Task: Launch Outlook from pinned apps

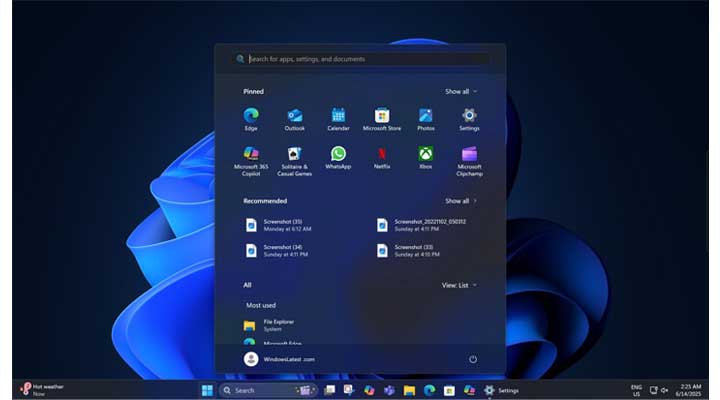Action: (x=294, y=119)
